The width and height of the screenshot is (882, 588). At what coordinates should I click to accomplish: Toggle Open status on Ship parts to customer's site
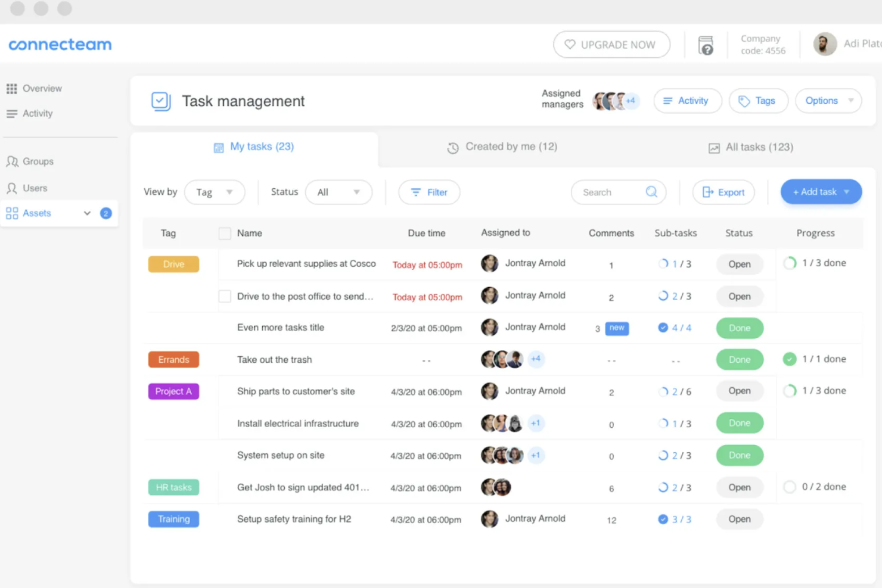click(740, 391)
